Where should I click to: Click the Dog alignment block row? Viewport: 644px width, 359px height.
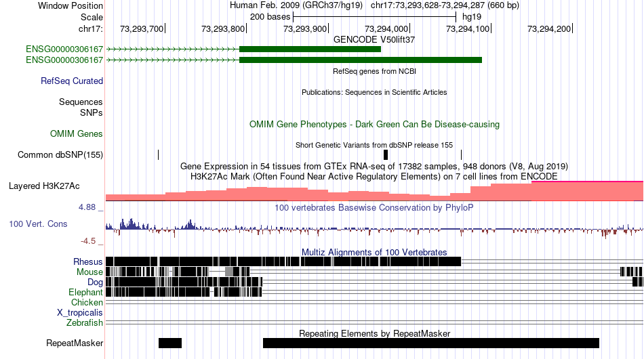tap(374, 282)
